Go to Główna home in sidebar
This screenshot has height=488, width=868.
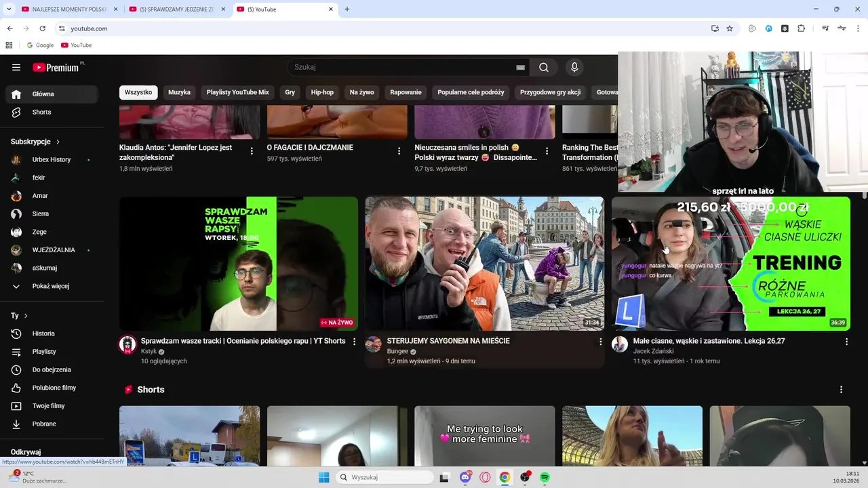[52, 94]
